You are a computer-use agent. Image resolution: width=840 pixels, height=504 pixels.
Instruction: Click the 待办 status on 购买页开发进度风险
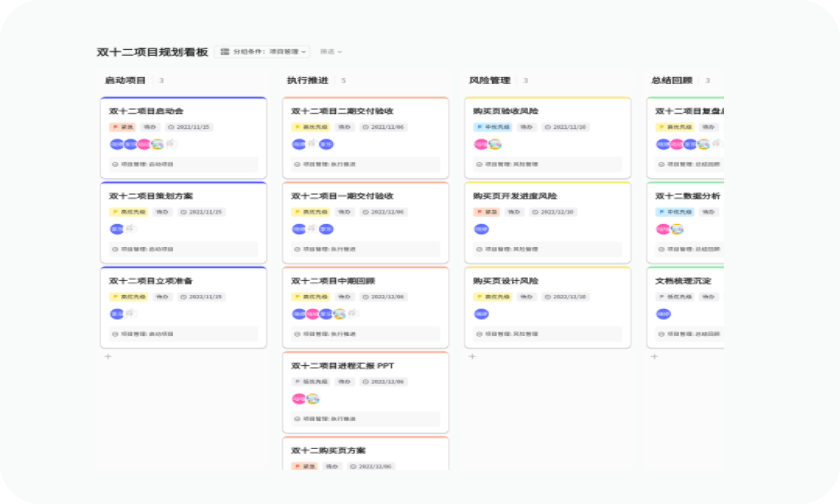click(514, 212)
